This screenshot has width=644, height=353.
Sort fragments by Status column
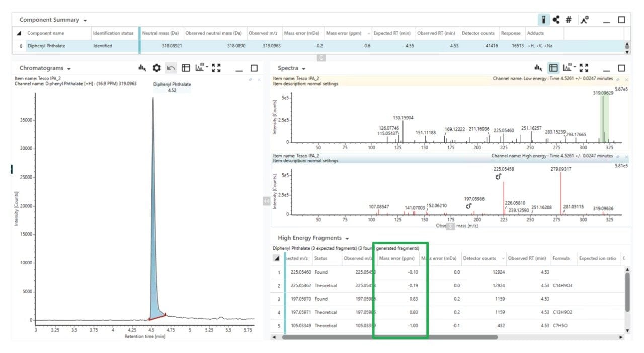pos(320,258)
